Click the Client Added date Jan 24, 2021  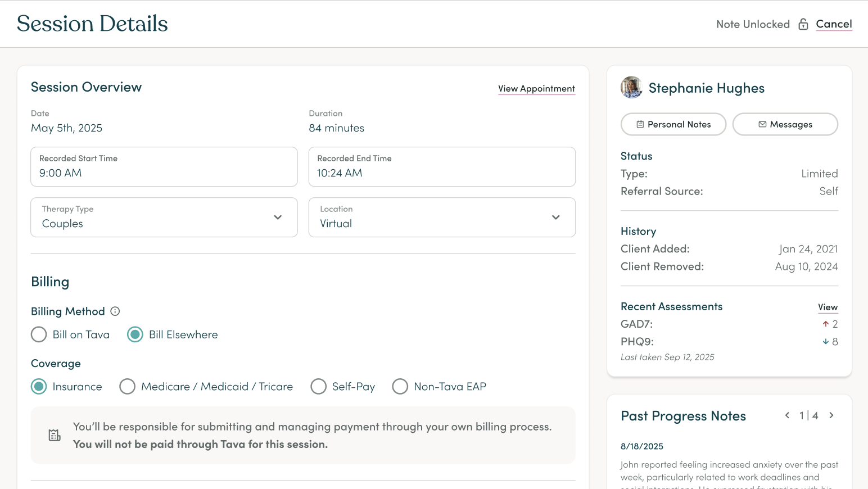coord(808,249)
